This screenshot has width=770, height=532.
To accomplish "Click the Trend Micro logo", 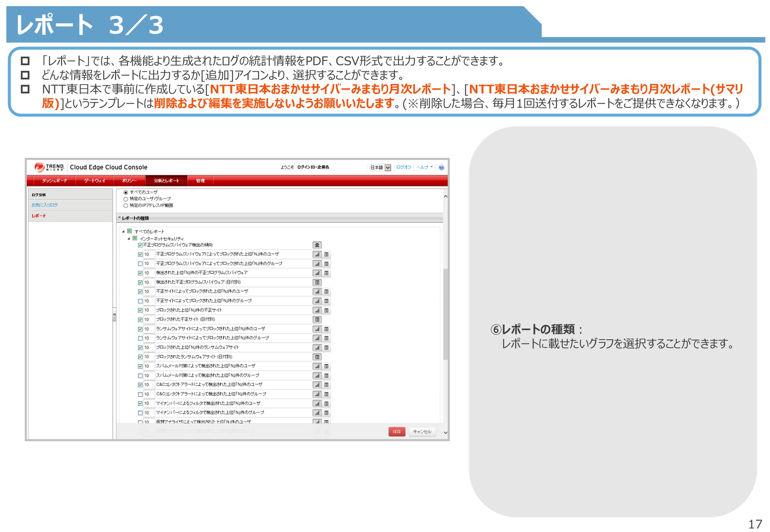I will pos(49,167).
